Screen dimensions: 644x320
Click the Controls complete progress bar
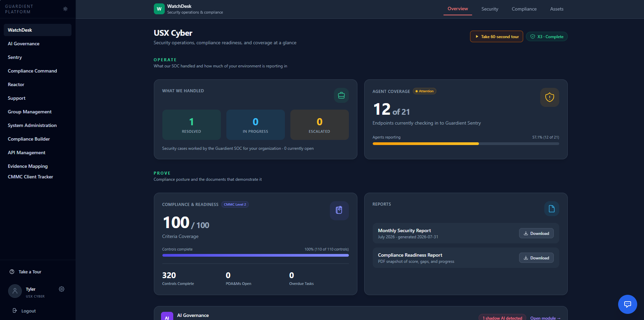click(x=255, y=255)
